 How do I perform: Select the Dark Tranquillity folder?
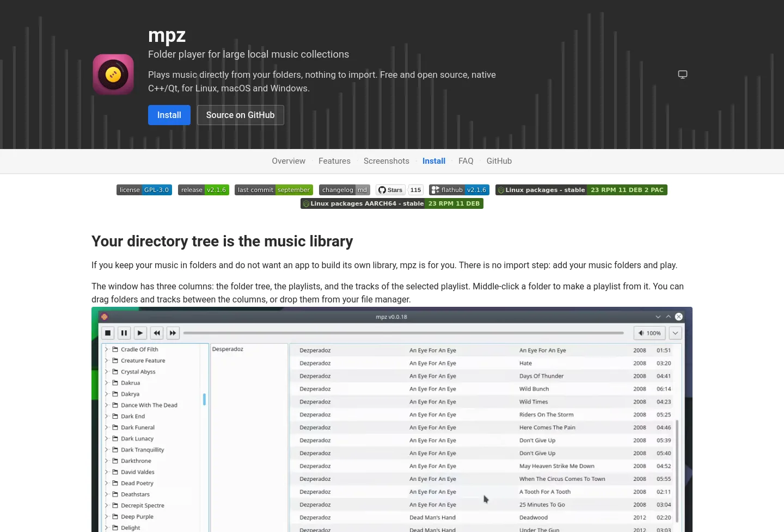142,450
